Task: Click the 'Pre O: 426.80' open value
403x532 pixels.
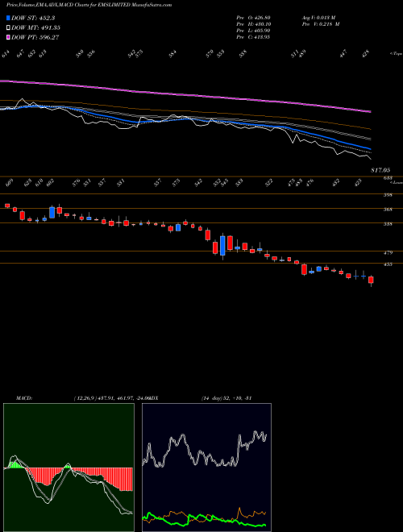Action: pyautogui.click(x=253, y=17)
